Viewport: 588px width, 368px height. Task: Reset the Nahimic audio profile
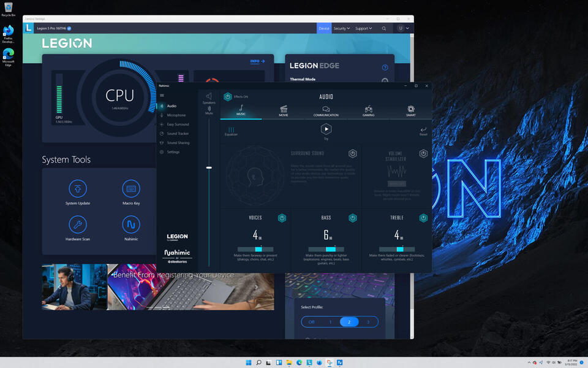[x=423, y=131]
